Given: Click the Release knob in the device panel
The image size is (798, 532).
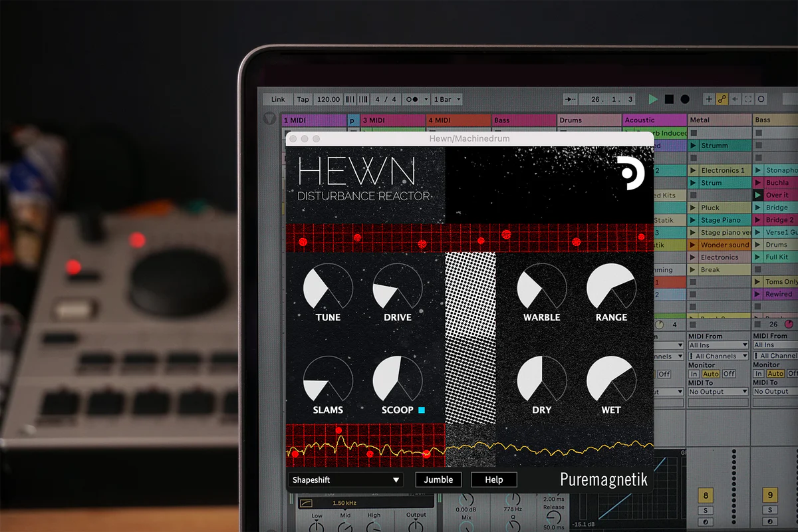Looking at the screenshot, I should (552, 517).
